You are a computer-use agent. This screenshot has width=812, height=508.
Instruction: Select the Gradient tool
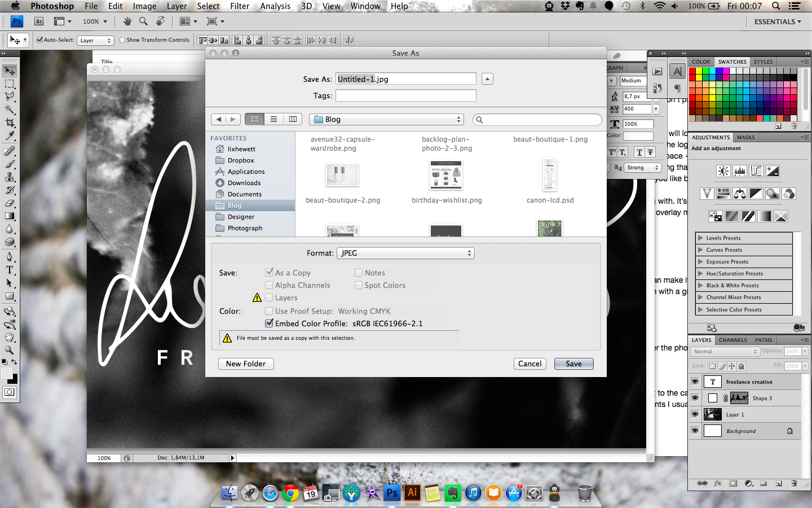point(10,216)
